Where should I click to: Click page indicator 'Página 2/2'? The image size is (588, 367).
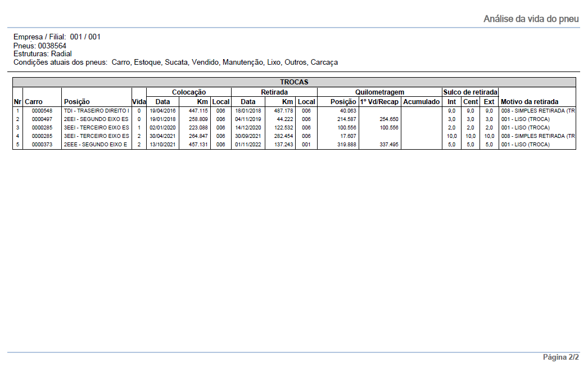560,357
